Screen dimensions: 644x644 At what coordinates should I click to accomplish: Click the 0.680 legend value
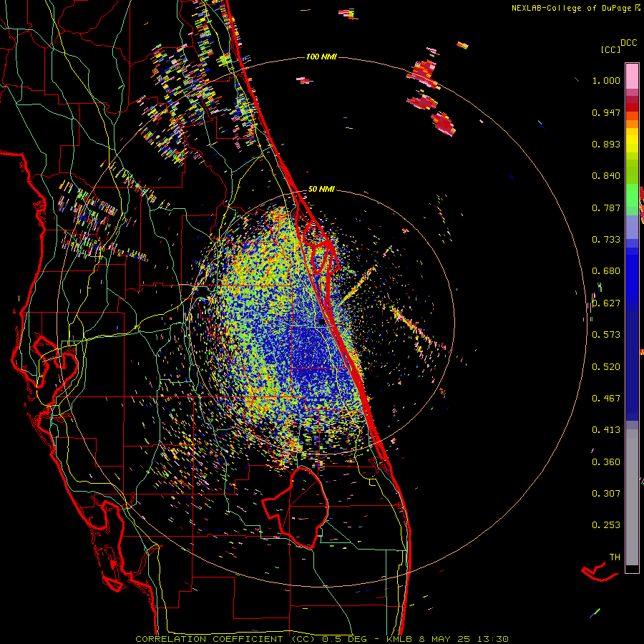pyautogui.click(x=606, y=271)
